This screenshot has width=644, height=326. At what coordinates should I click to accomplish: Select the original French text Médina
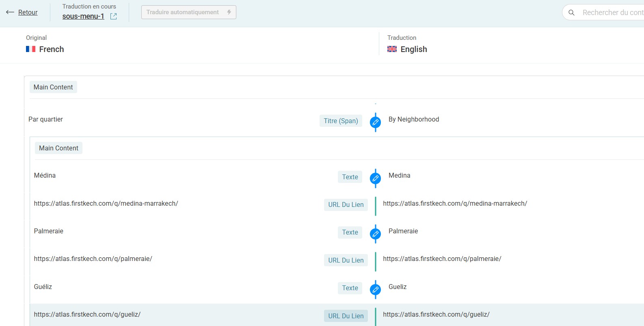point(45,175)
